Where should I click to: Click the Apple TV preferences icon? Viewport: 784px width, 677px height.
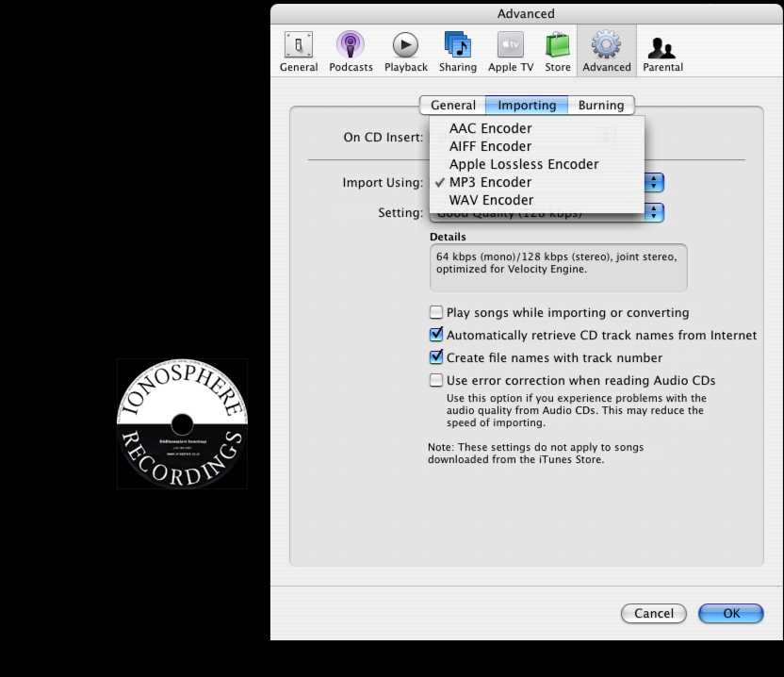click(510, 51)
